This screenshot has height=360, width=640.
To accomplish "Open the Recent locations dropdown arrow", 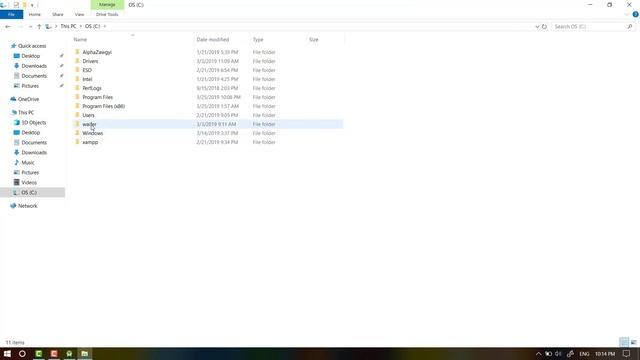I will [x=30, y=27].
